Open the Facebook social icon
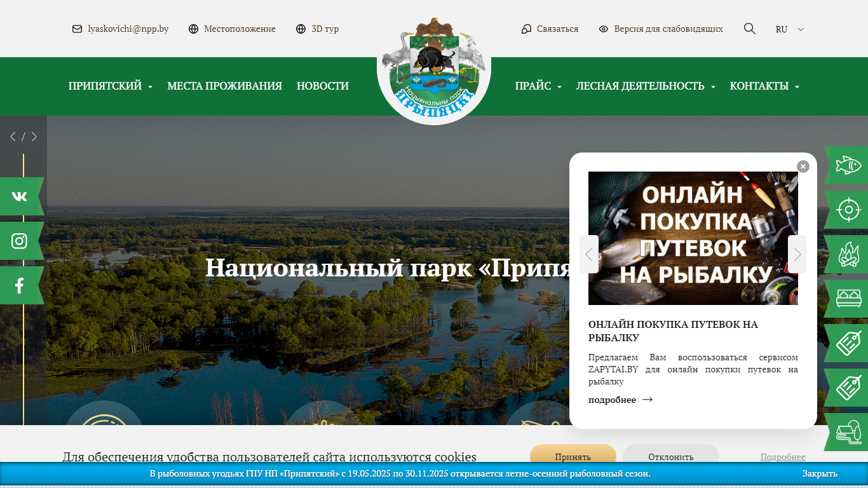The width and height of the screenshot is (868, 488). [20, 285]
